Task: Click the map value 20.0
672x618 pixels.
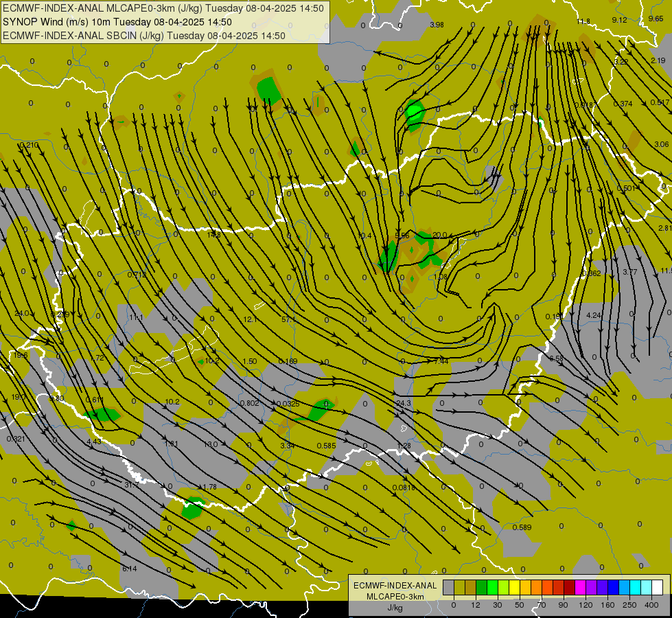Action: pyautogui.click(x=440, y=235)
